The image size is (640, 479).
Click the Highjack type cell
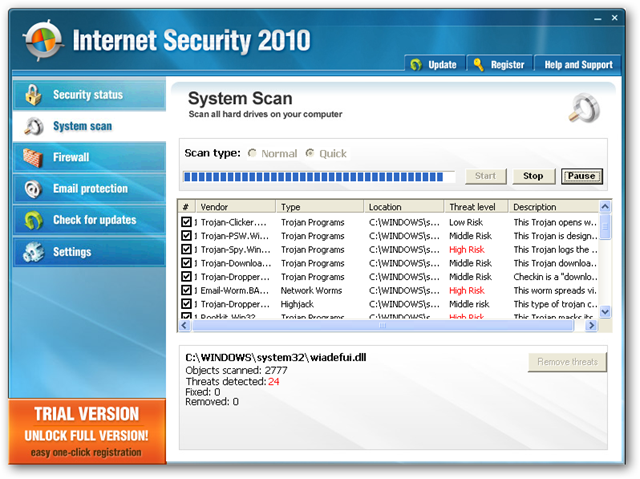coord(297,304)
